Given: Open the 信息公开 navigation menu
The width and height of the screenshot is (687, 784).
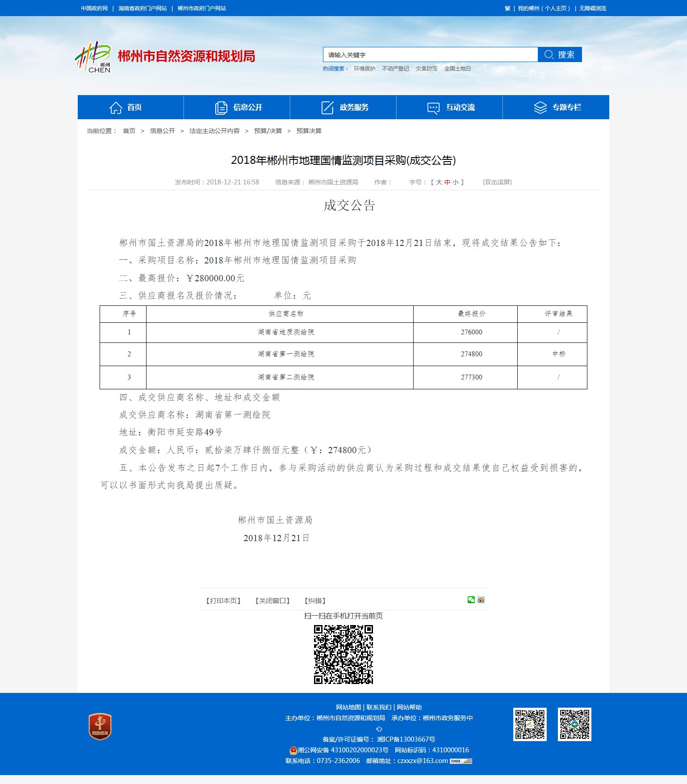Looking at the screenshot, I should (x=237, y=107).
